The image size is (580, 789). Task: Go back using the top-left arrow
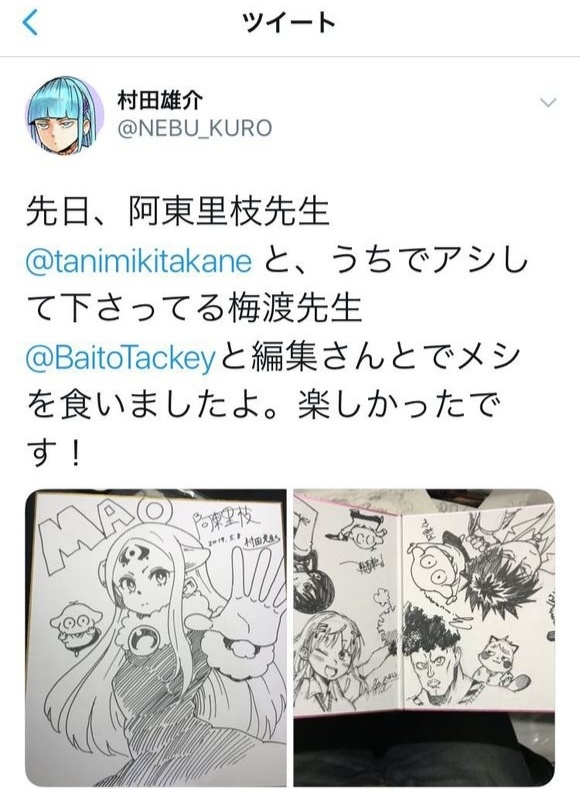(30, 23)
